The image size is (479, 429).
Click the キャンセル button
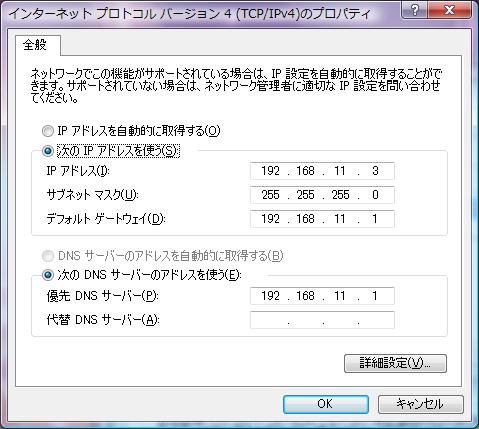421,404
